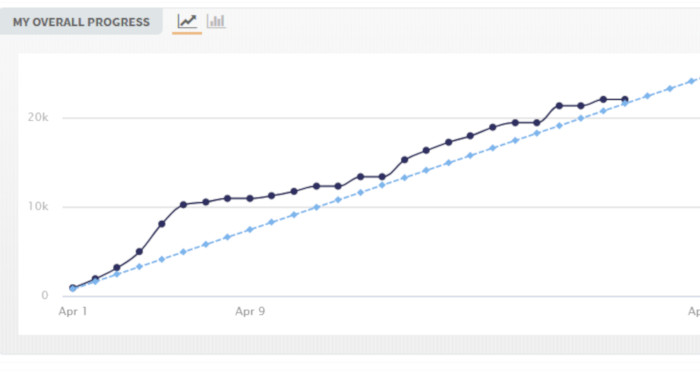700x375 pixels.
Task: Select the first data point above Apr 1
Action: click(73, 288)
